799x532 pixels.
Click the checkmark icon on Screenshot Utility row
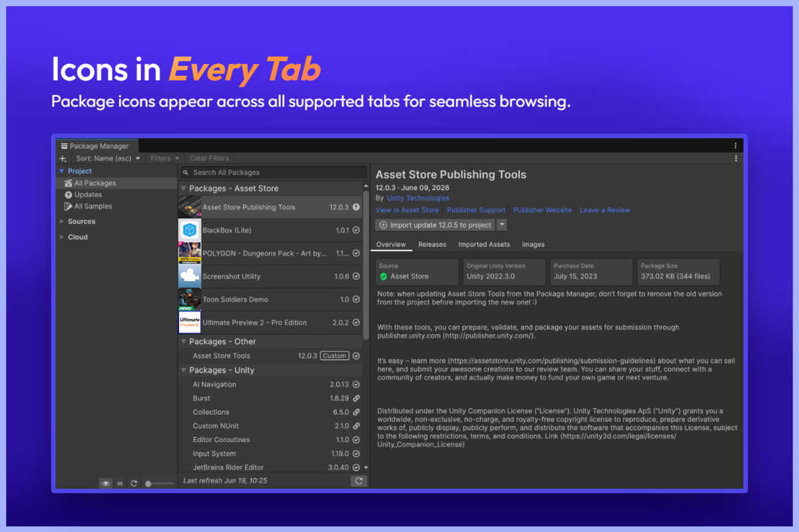pyautogui.click(x=356, y=276)
